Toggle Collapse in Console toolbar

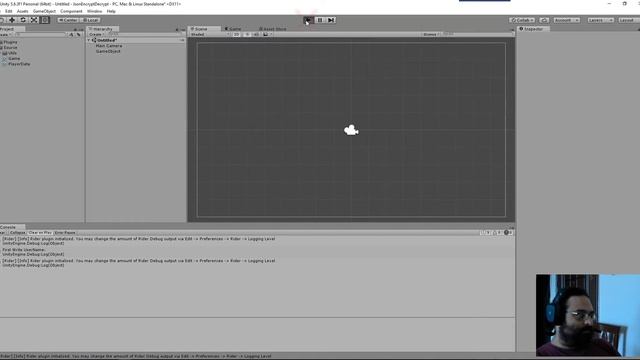click(x=18, y=233)
